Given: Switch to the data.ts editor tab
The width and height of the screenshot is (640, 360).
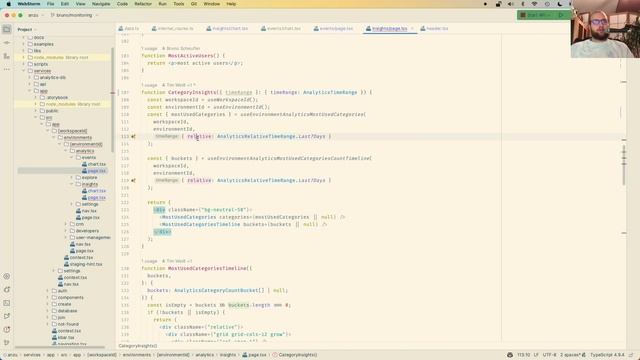Looking at the screenshot, I should click(x=129, y=29).
